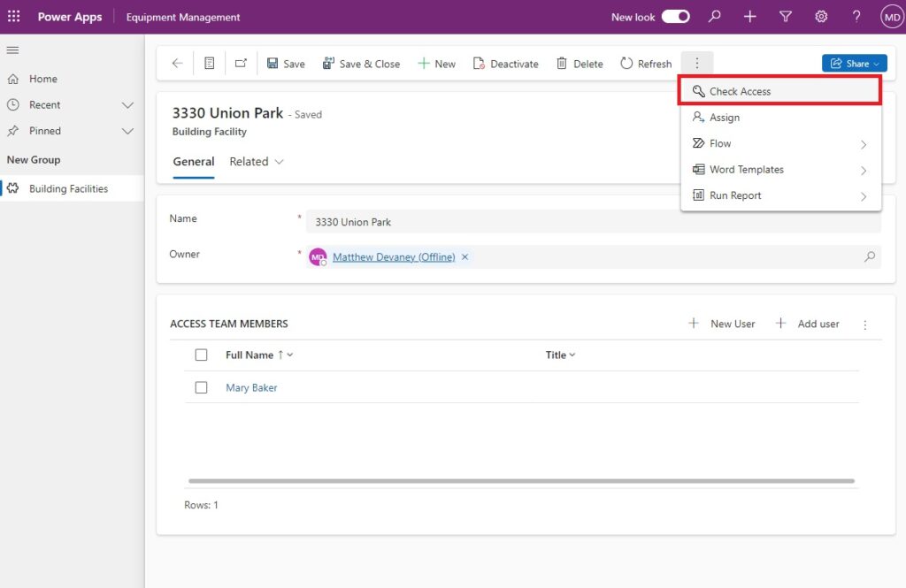Viewport: 906px width, 588px height.
Task: Open the record details form view icon
Action: pos(209,63)
